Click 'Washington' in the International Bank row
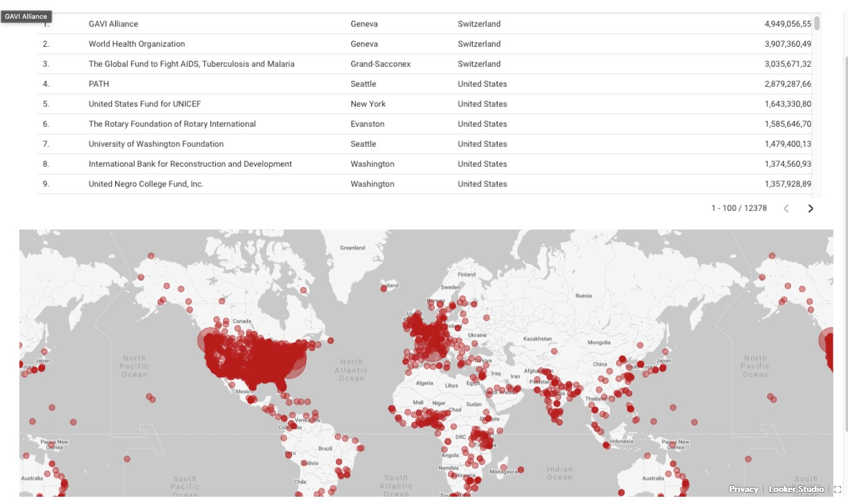The image size is (848, 504). click(x=372, y=164)
